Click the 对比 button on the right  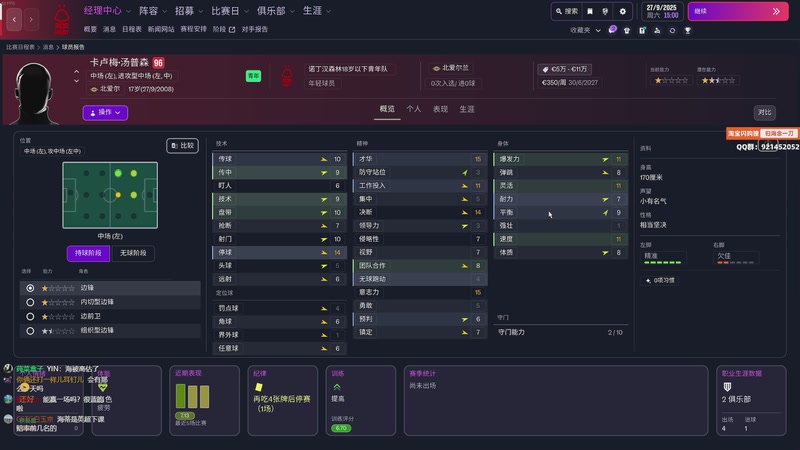[x=764, y=112]
